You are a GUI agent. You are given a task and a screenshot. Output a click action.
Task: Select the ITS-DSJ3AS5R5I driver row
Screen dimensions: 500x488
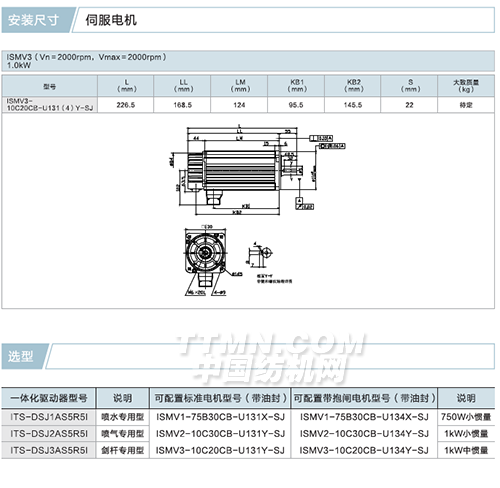click(x=248, y=450)
